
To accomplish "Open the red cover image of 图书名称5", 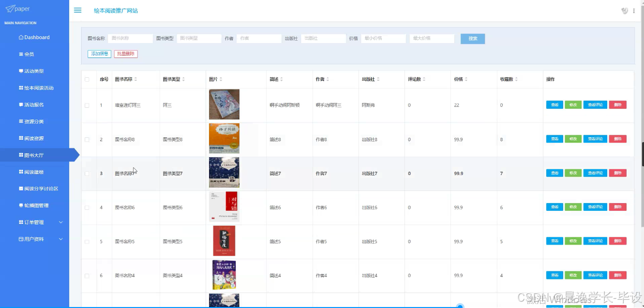I will coord(224,241).
